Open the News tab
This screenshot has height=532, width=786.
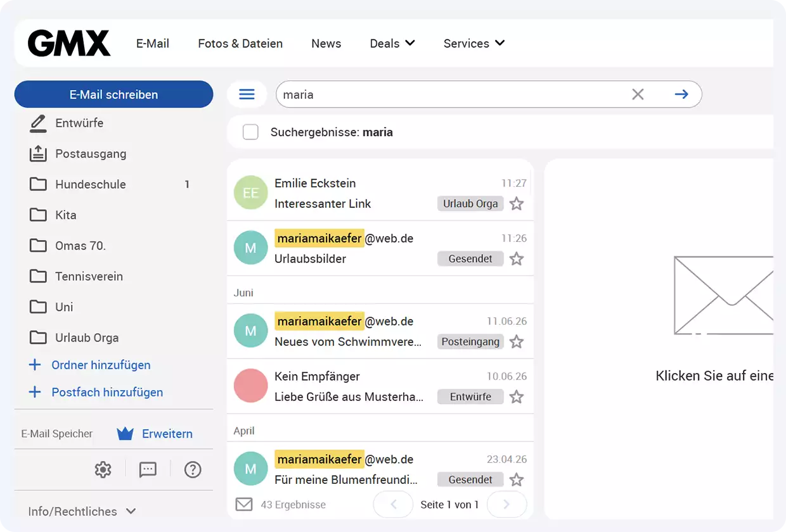tap(326, 44)
